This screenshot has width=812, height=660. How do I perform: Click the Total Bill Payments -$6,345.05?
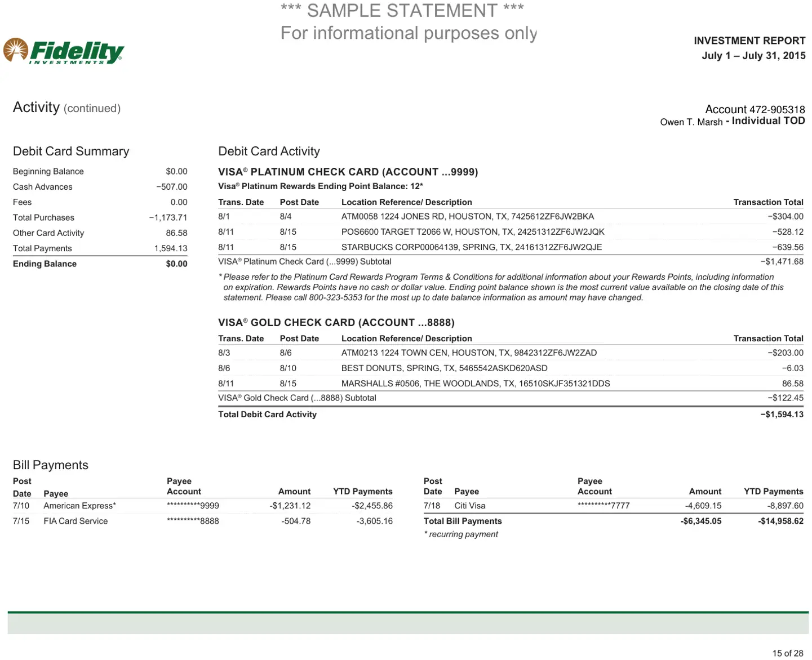[x=701, y=521]
